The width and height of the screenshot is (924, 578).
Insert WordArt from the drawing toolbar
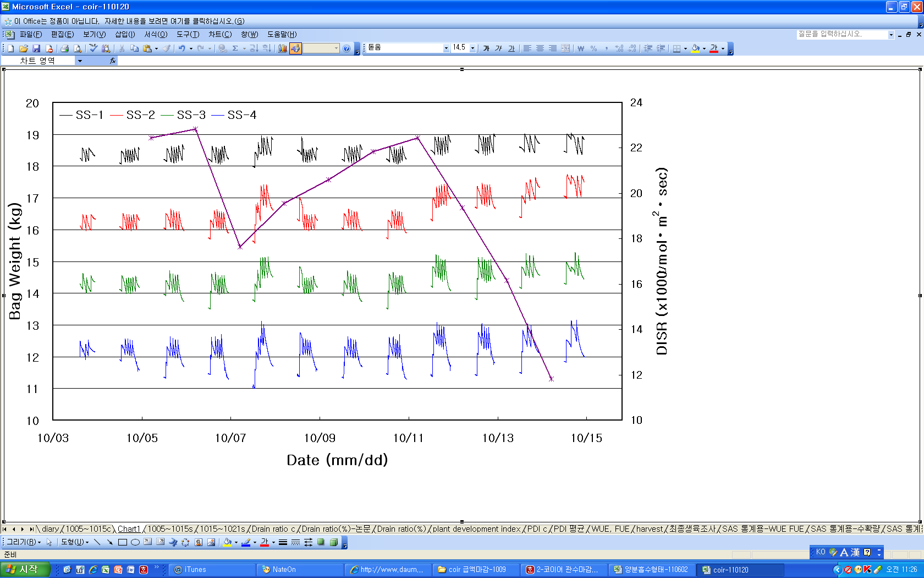[173, 542]
